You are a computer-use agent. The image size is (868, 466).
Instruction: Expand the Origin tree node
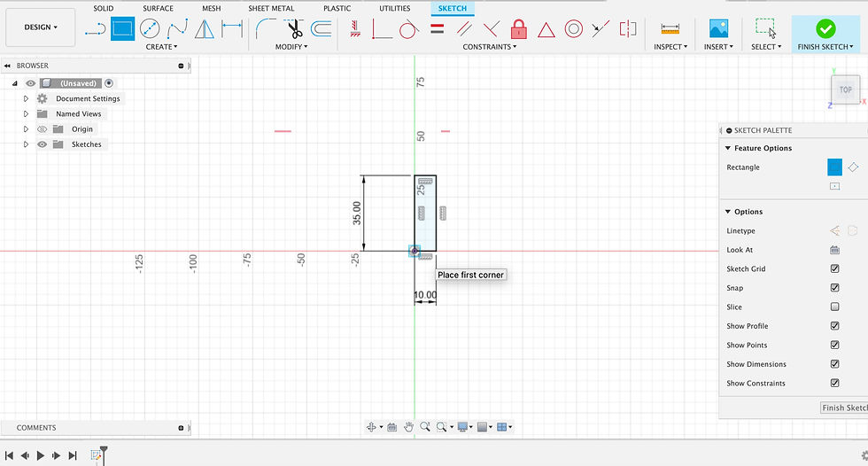pyautogui.click(x=26, y=129)
